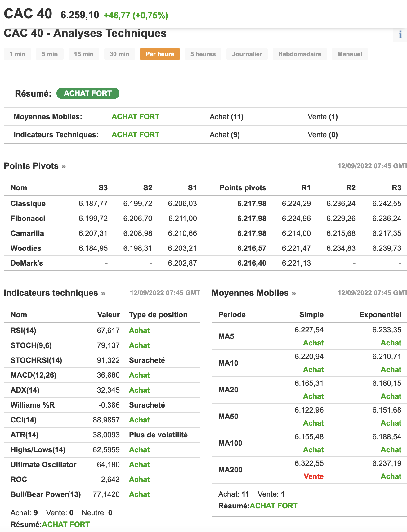The height and width of the screenshot is (532, 407).
Task: Click the RSI value 67,617
Action: coord(108,331)
